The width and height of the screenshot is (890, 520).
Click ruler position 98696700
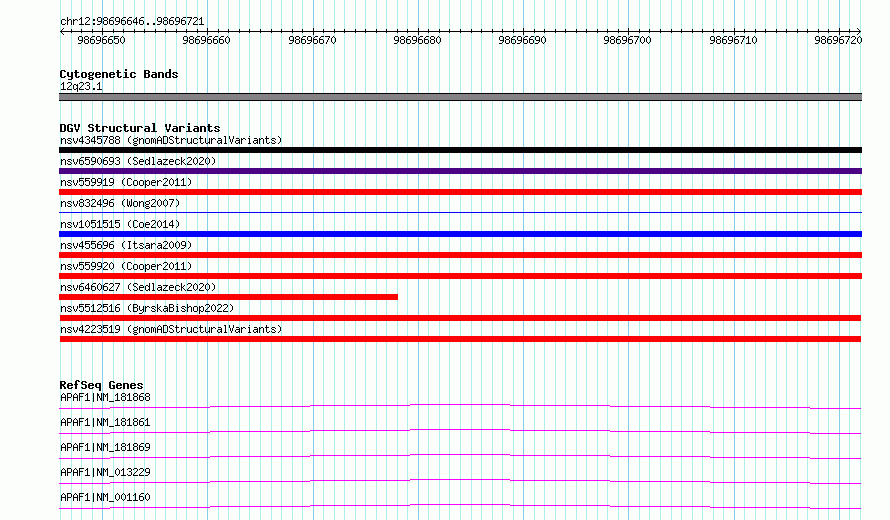point(627,40)
